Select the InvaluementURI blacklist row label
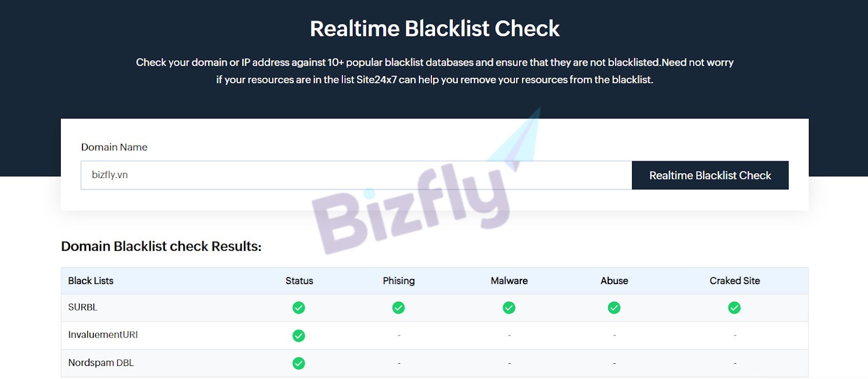The height and width of the screenshot is (379, 868). [x=103, y=335]
